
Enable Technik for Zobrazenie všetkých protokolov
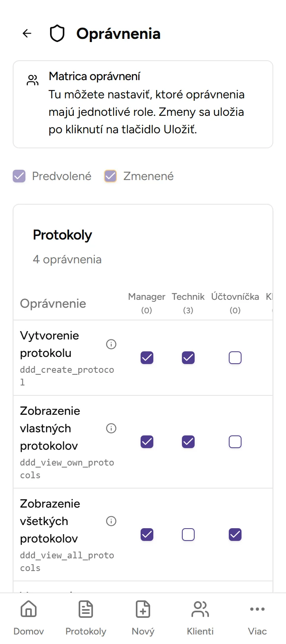pyautogui.click(x=188, y=535)
